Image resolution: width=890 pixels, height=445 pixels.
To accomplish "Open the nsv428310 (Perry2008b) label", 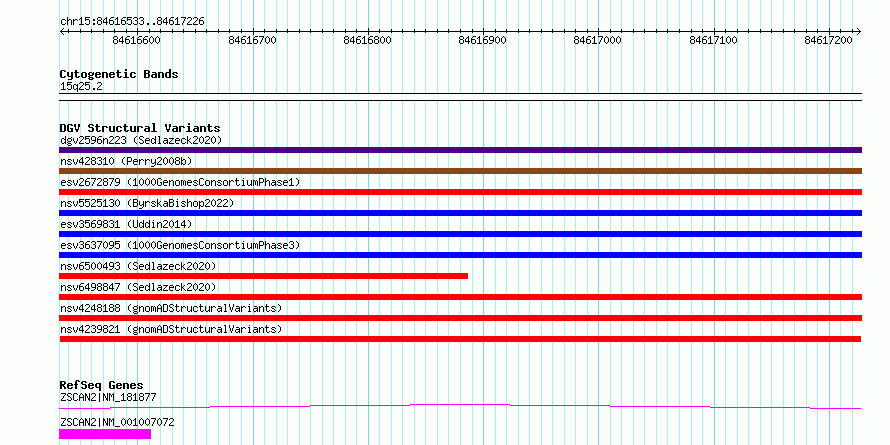I will (x=126, y=161).
